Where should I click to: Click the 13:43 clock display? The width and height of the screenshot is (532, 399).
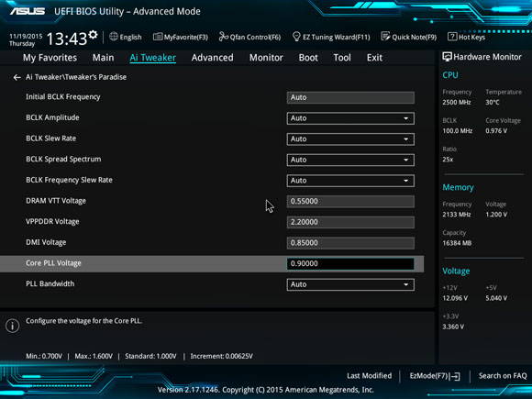[66, 39]
